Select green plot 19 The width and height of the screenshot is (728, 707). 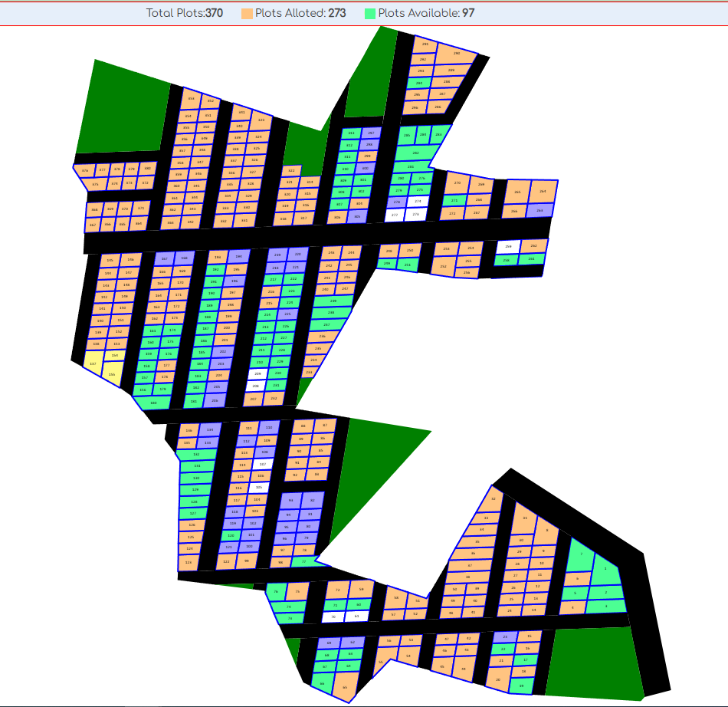pyautogui.click(x=521, y=686)
